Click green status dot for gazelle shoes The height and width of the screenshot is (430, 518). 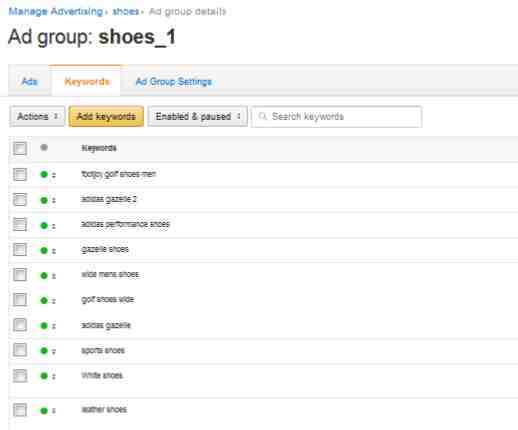[x=44, y=250]
